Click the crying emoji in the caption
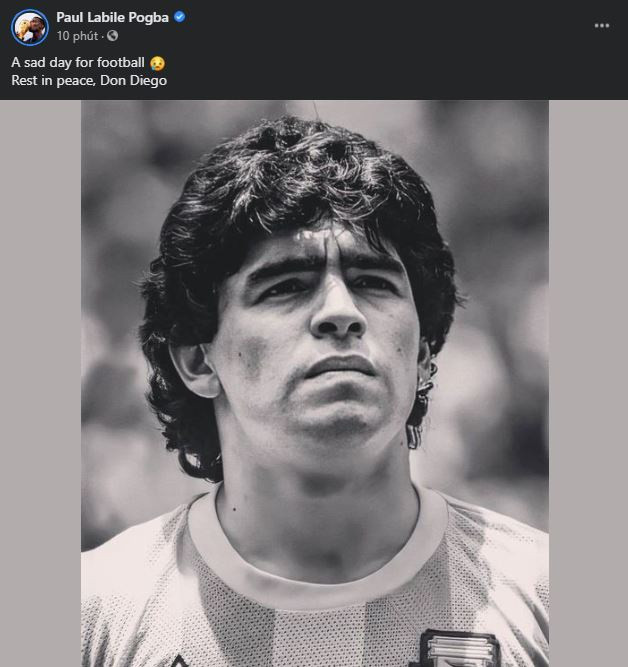The height and width of the screenshot is (667, 628). [157, 62]
